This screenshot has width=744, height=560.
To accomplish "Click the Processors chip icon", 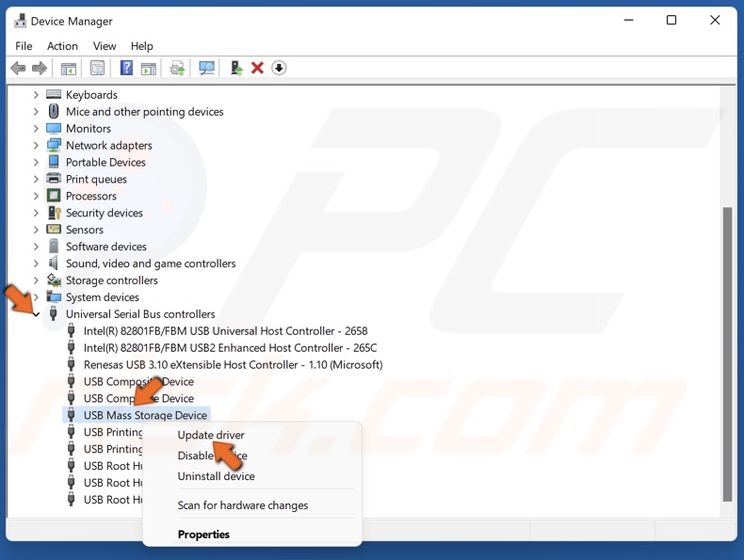I will 54,196.
